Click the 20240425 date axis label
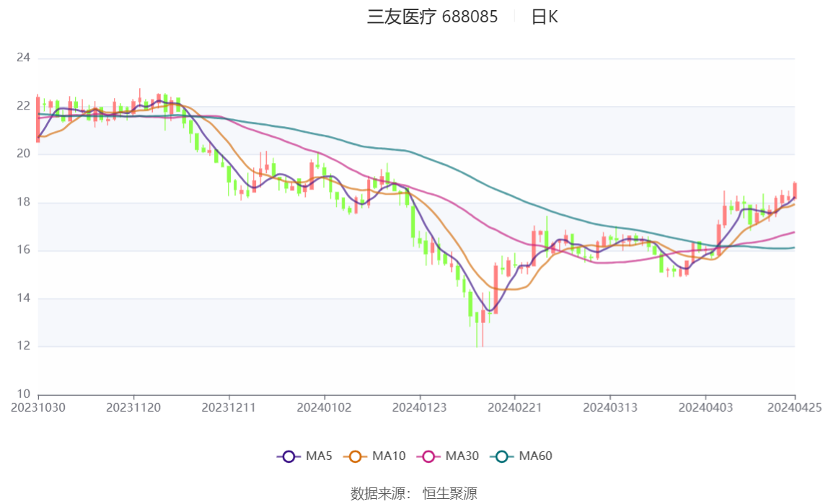Viewport: 828px width, 504px height. [794, 407]
